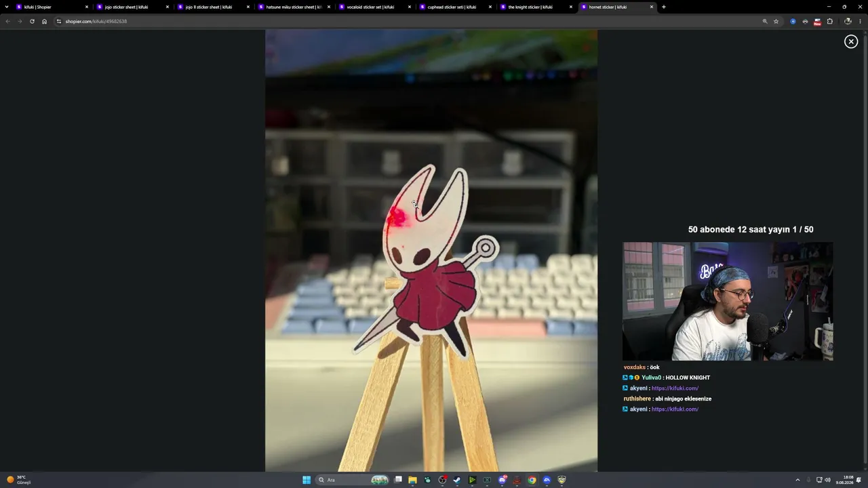The width and height of the screenshot is (868, 488).
Task: Open the browser home page
Action: pyautogui.click(x=44, y=21)
